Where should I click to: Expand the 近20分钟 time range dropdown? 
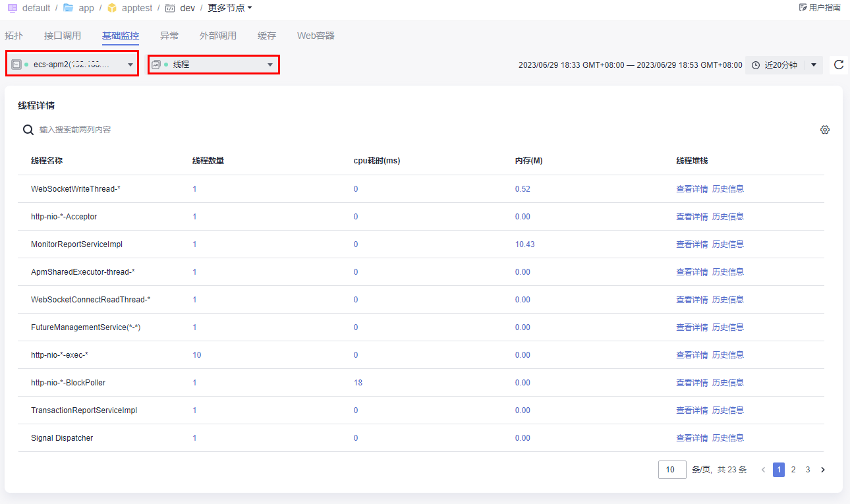(x=814, y=65)
